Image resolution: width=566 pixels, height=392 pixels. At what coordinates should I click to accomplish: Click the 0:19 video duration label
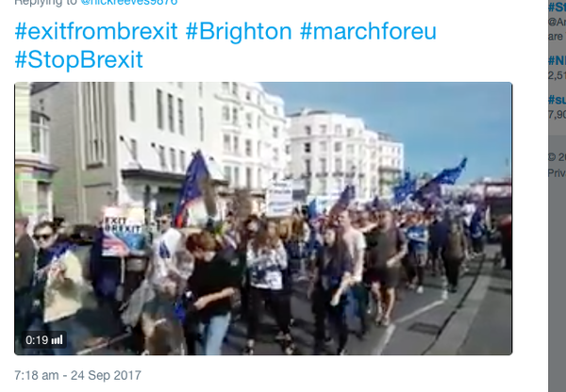(x=37, y=340)
